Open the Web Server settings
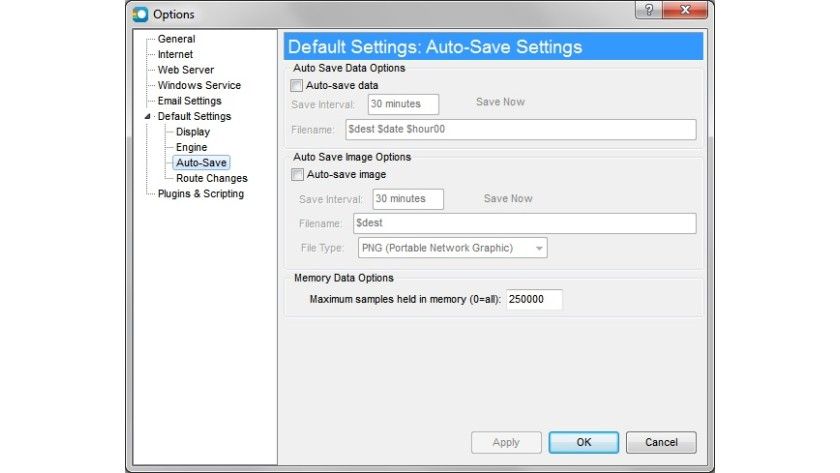This screenshot has width=840, height=473. 185,70
